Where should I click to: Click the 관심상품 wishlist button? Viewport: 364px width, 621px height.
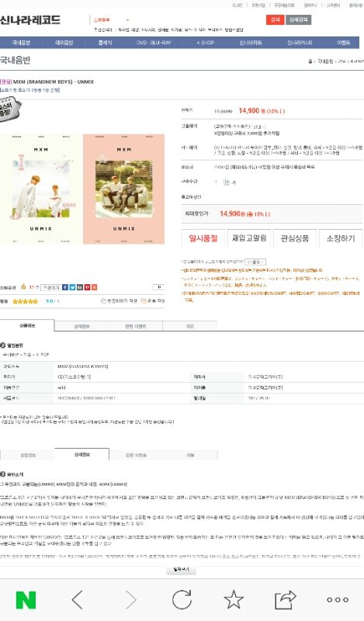coord(294,238)
